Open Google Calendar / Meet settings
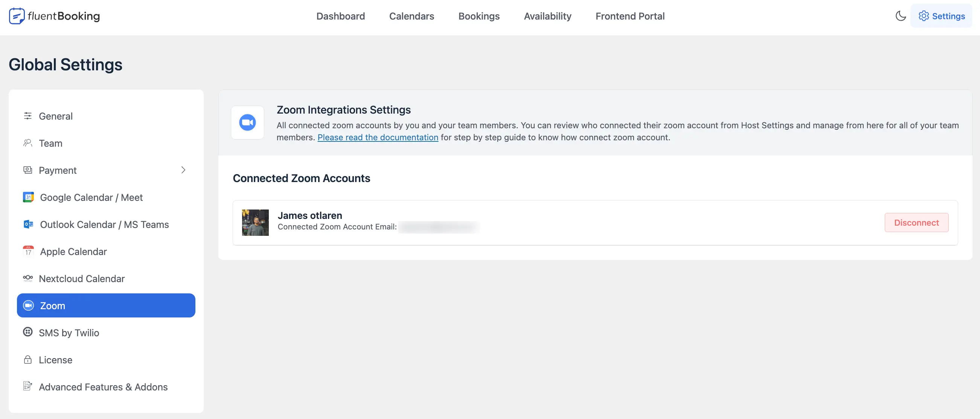 pos(106,197)
